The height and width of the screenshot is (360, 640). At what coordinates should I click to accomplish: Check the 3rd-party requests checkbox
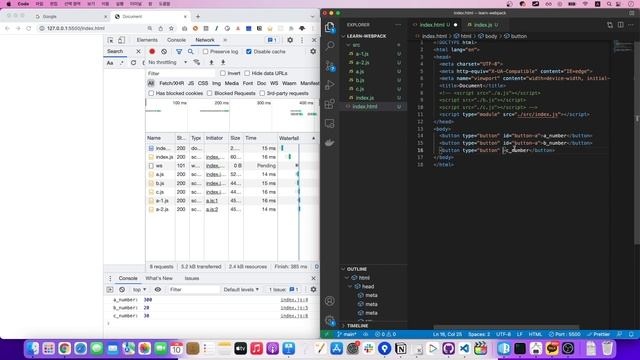[x=262, y=93]
